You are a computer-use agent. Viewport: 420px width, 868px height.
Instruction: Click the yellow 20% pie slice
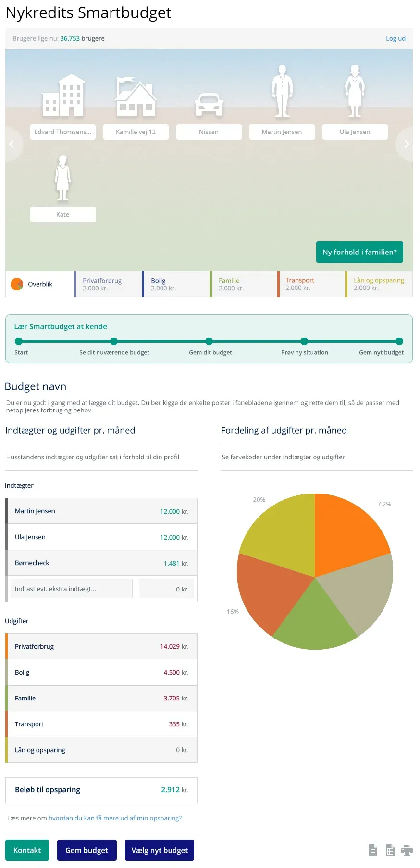(x=284, y=535)
